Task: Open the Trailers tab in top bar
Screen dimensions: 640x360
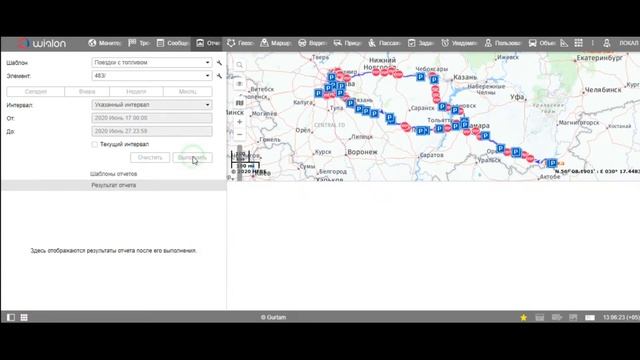Action: [x=347, y=43]
